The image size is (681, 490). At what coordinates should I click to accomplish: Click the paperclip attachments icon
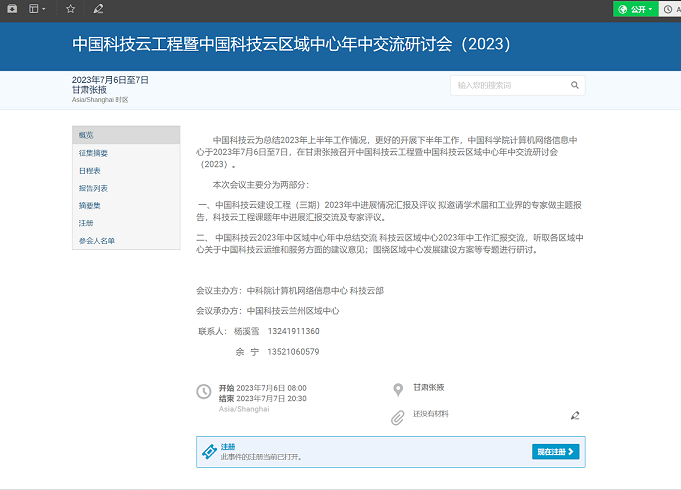point(397,416)
